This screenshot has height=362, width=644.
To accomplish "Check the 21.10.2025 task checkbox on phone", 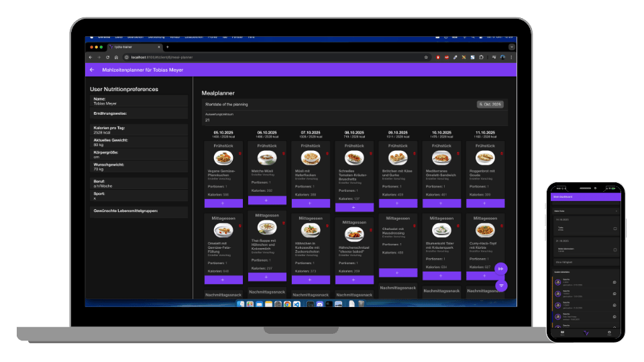I will point(615,249).
